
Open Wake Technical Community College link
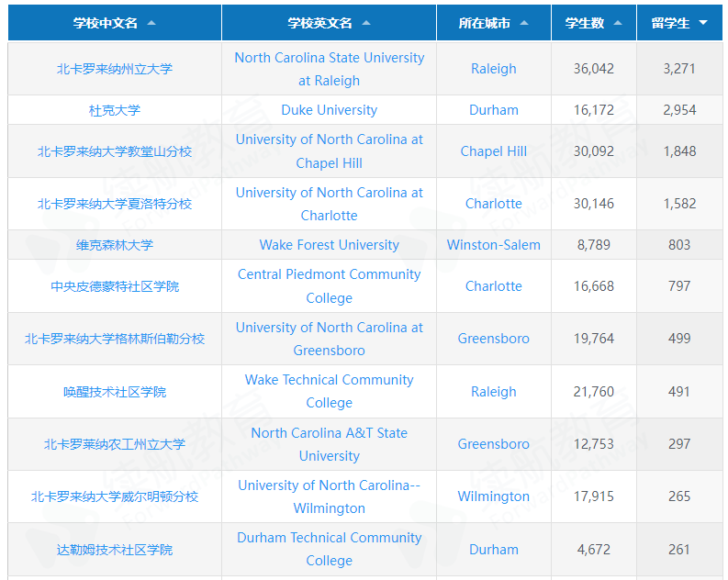[330, 391]
